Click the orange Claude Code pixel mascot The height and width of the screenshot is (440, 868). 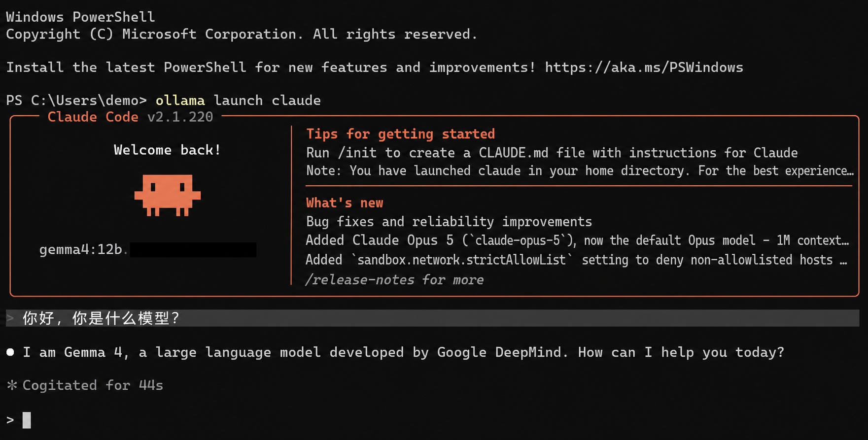pos(168,195)
